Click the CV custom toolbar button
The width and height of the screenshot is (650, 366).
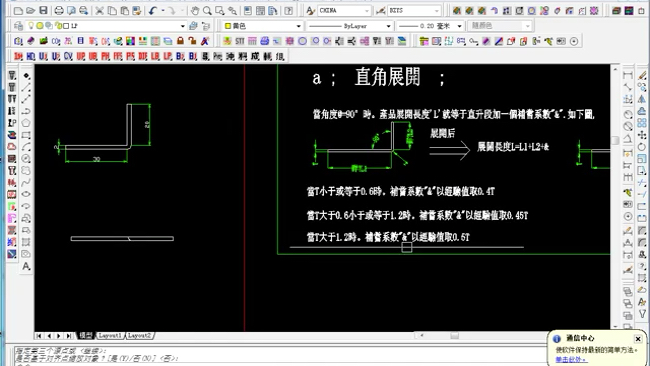coord(68,56)
